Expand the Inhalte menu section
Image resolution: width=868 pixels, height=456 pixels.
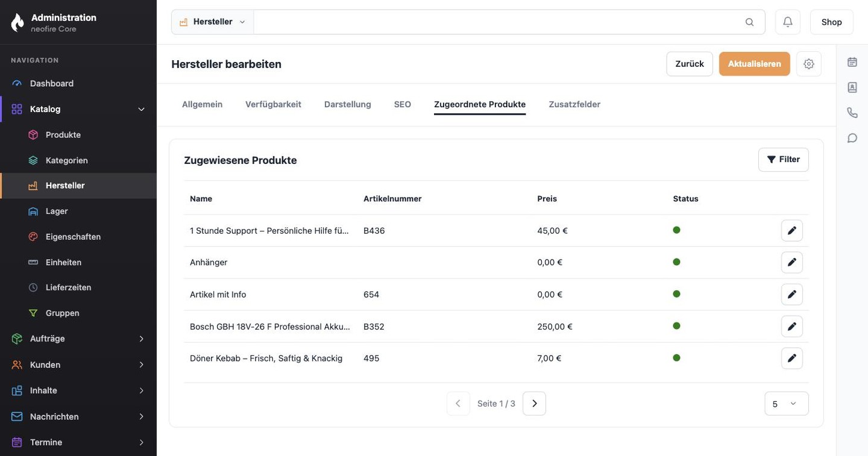pos(78,391)
